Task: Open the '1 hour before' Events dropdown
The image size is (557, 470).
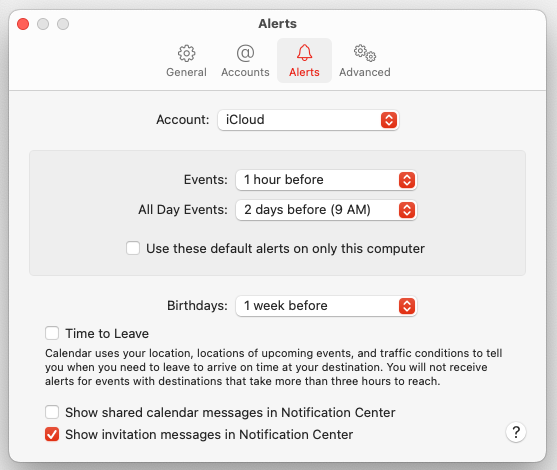Action: tap(326, 180)
